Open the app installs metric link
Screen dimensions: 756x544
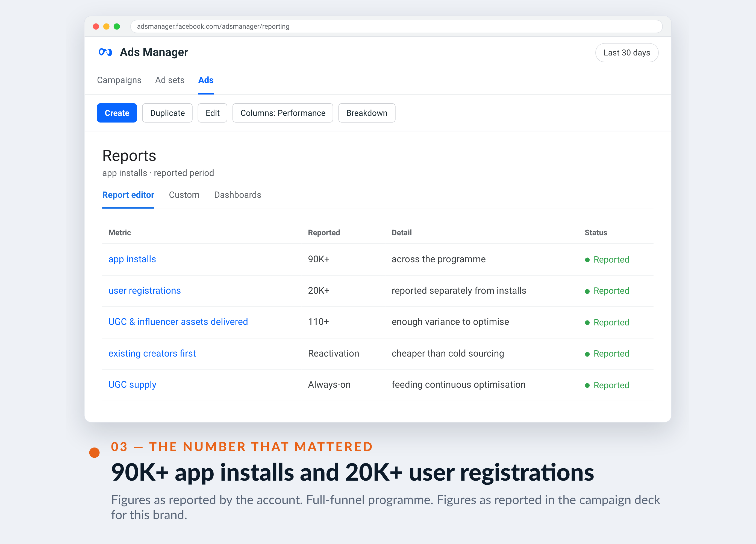[132, 259]
